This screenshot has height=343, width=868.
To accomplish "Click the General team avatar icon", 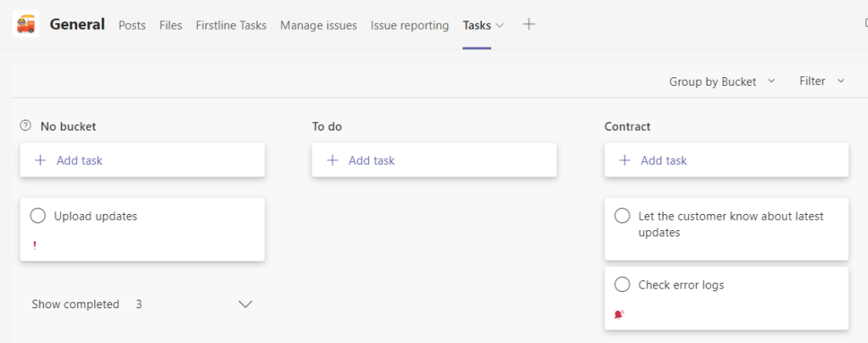I will [x=26, y=24].
